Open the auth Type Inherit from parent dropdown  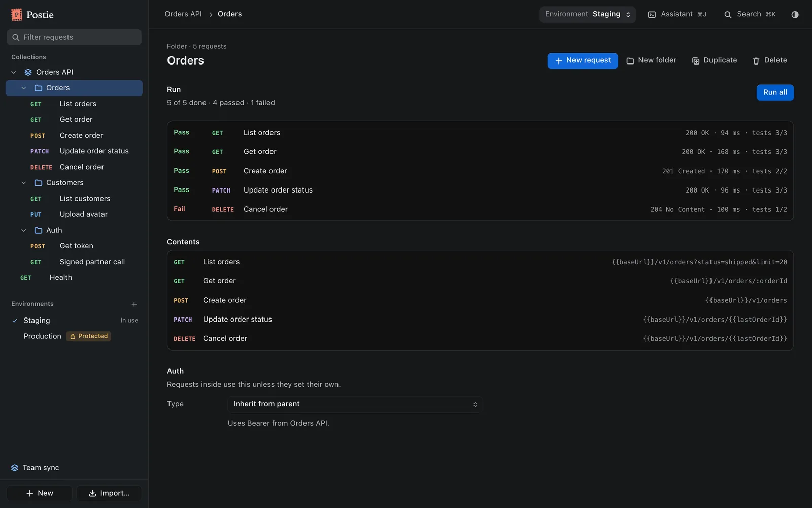coord(355,404)
